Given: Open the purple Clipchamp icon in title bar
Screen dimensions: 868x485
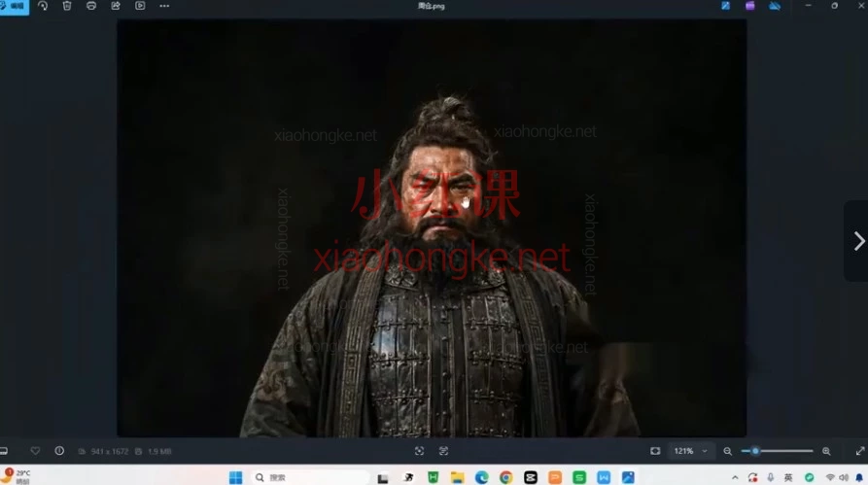Looking at the screenshot, I should [750, 6].
